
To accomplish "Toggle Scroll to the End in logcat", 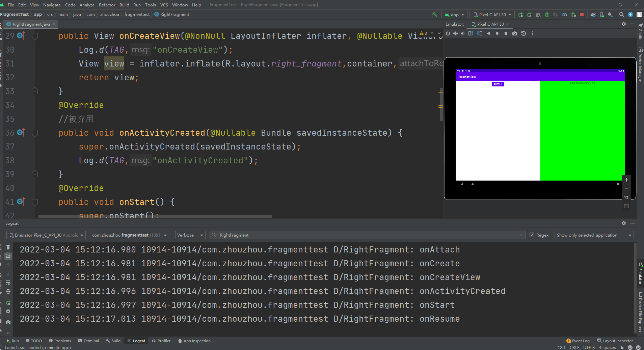I will tap(8, 256).
